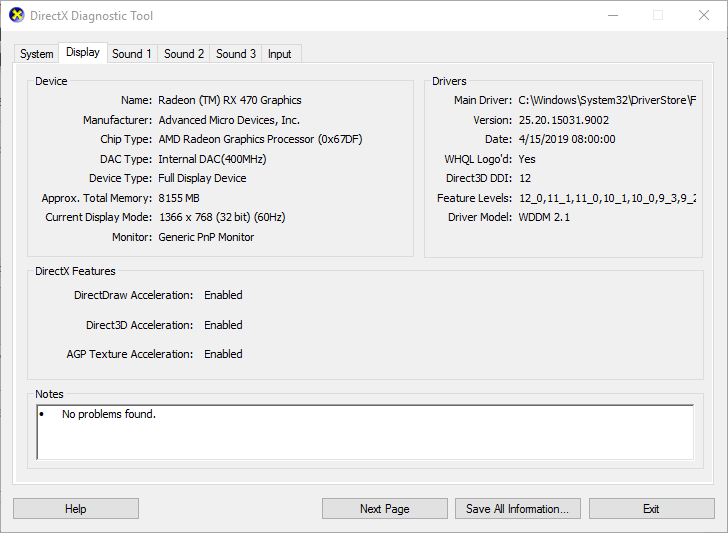Click DirectDraw Acceleration 'Enabled' value
The height and width of the screenshot is (533, 728).
pos(223,295)
